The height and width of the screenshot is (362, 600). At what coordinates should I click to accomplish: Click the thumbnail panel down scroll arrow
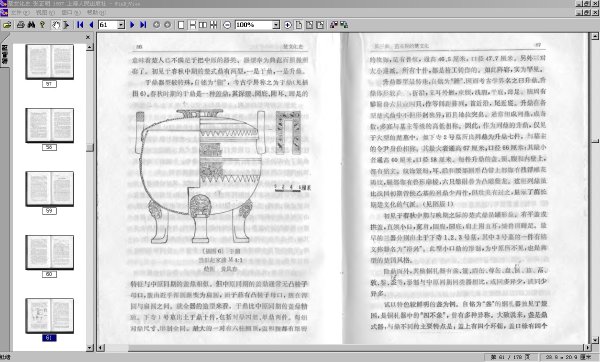point(90,347)
